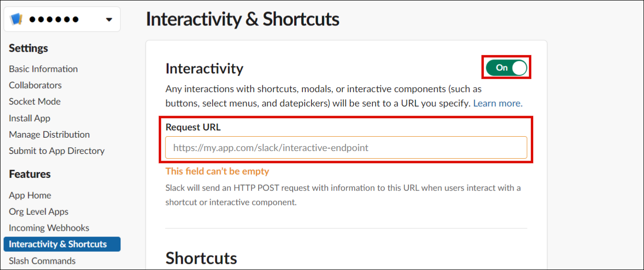The image size is (644, 270).
Task: Open Submit to App Directory
Action: pyautogui.click(x=57, y=151)
